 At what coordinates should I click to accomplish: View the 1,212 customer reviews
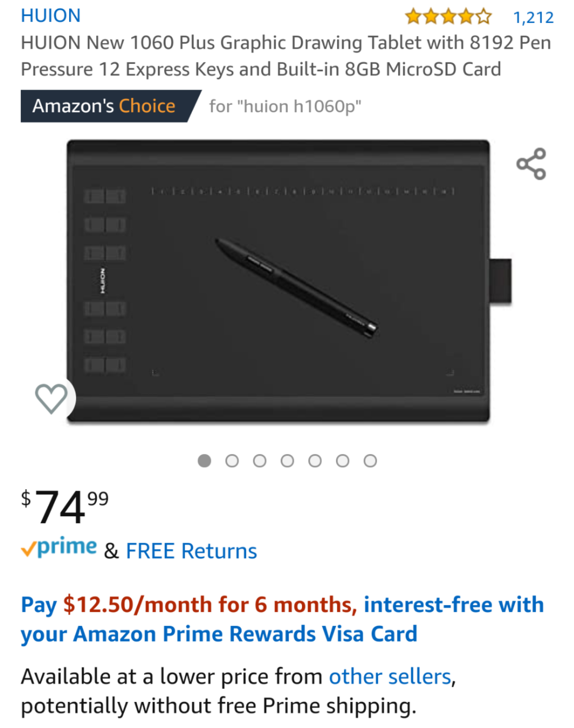pyautogui.click(x=533, y=17)
